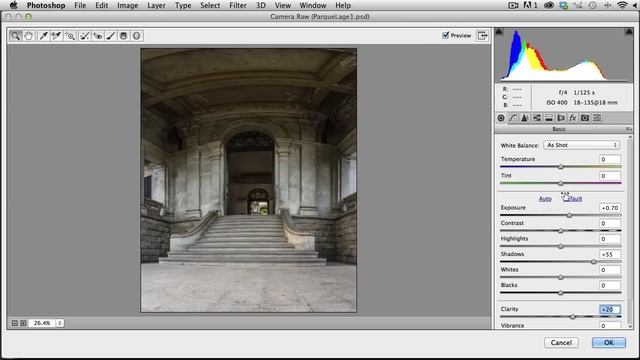640x360 pixels.
Task: Click the Temperature value field
Action: (610, 159)
